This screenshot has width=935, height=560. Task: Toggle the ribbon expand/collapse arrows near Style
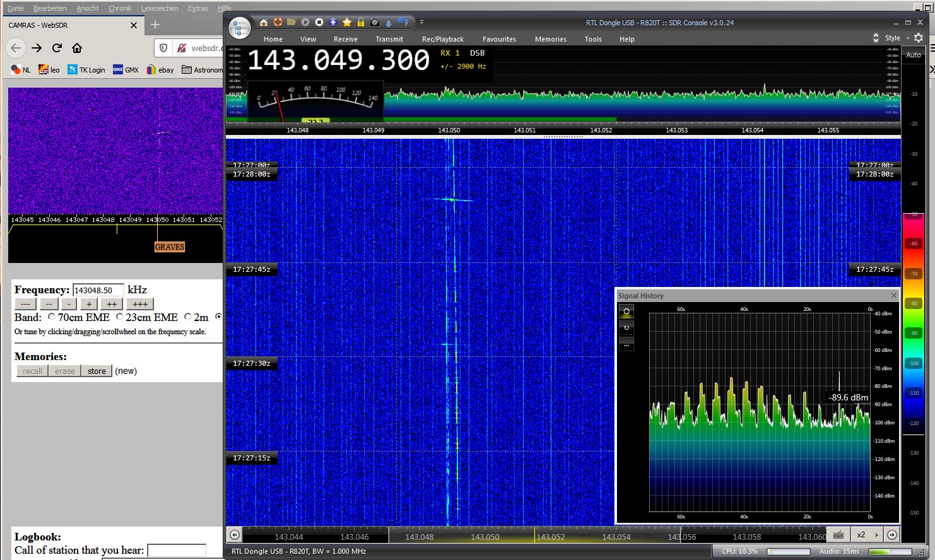(876, 38)
